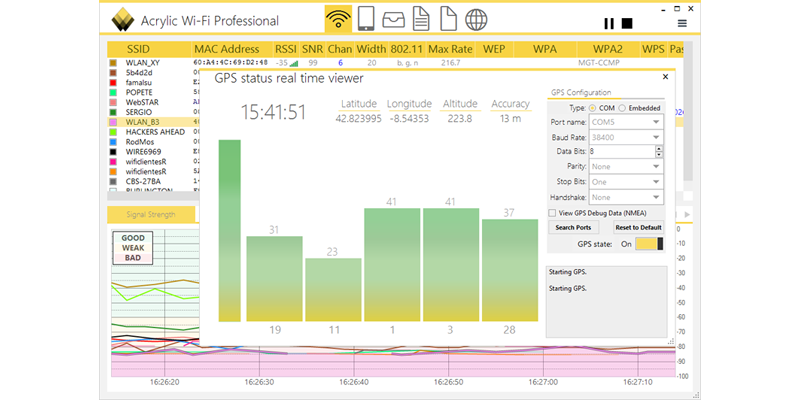Click the WLAN_XY color swatch

click(x=114, y=63)
